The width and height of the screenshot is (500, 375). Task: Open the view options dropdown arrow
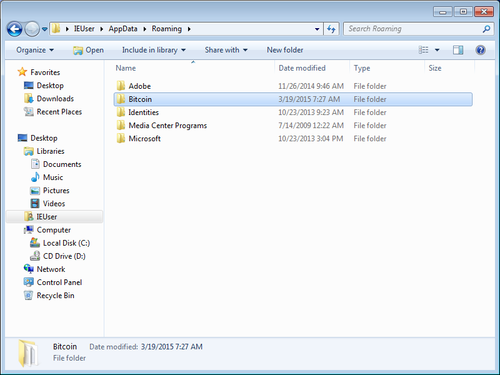coord(437,50)
